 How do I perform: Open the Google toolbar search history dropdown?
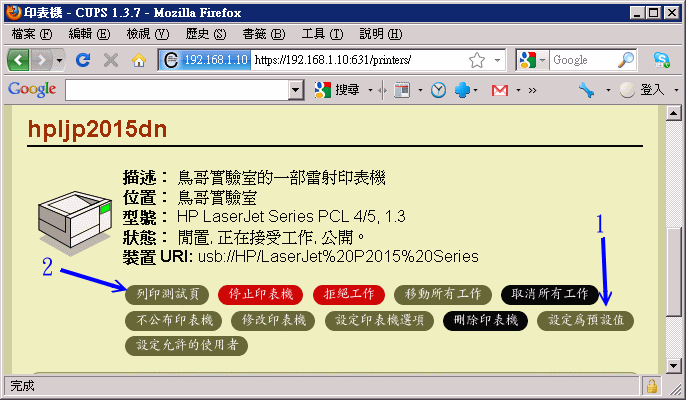click(x=295, y=90)
